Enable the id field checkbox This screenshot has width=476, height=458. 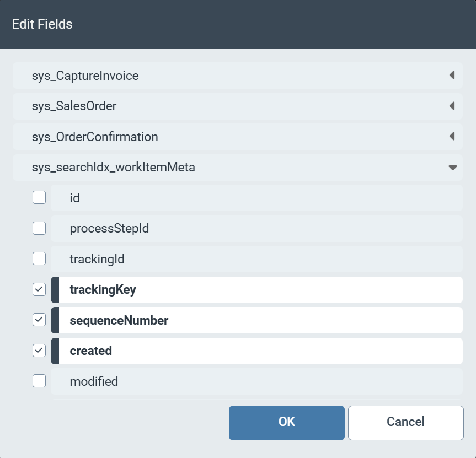[39, 197]
